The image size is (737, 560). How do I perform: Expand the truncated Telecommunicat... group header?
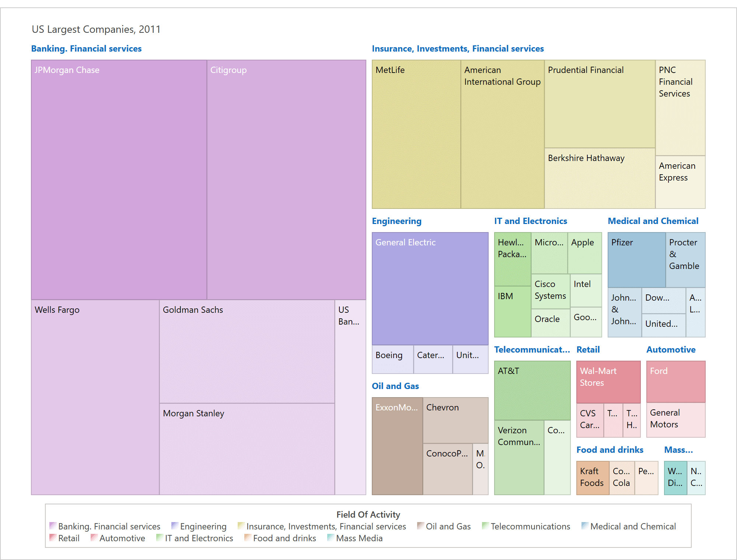[x=532, y=349]
